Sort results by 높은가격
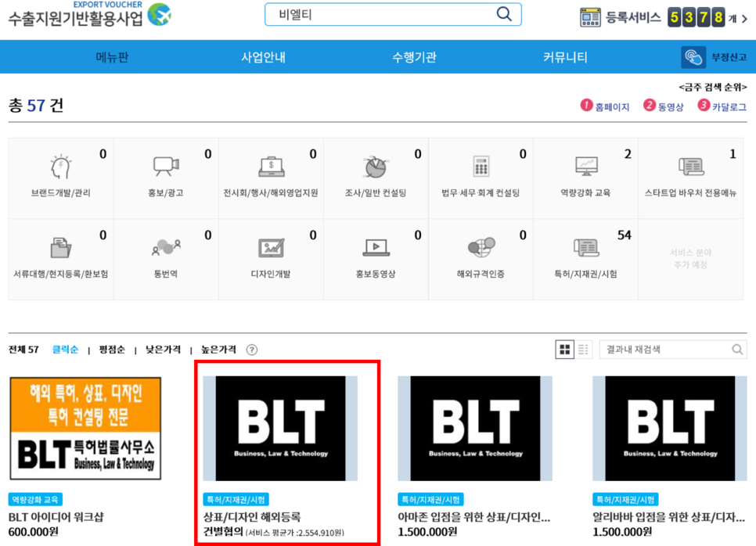The width and height of the screenshot is (756, 546). pyautogui.click(x=218, y=350)
